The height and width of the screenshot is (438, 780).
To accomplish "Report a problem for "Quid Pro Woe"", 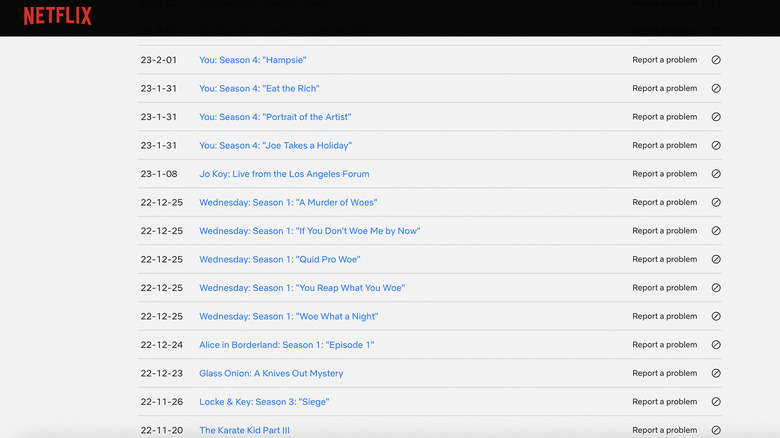I will (665, 259).
